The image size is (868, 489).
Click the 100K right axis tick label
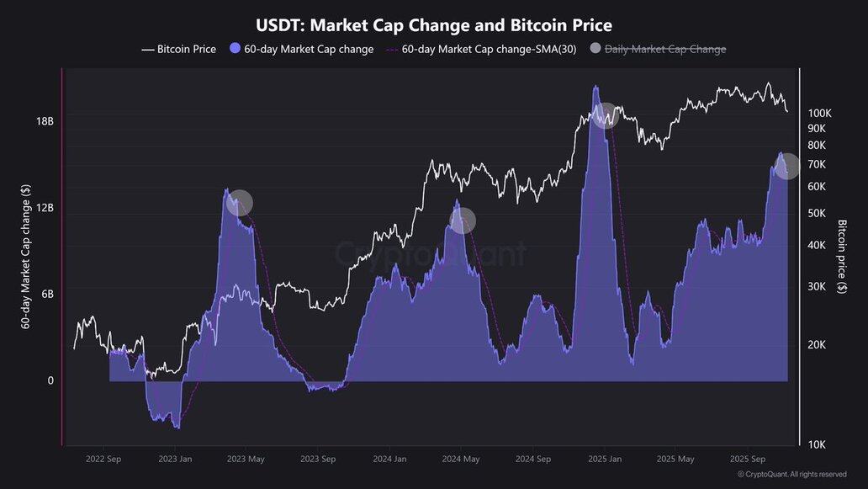click(819, 113)
